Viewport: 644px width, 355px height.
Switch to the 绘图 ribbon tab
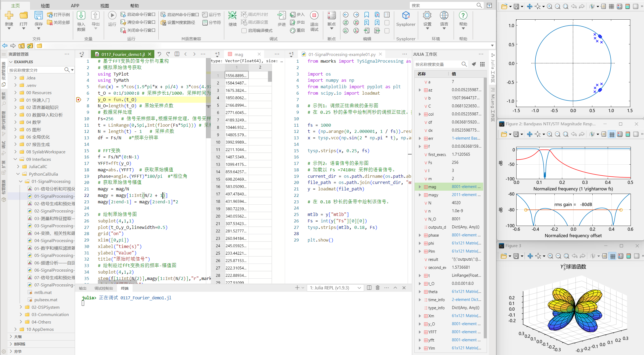click(45, 6)
